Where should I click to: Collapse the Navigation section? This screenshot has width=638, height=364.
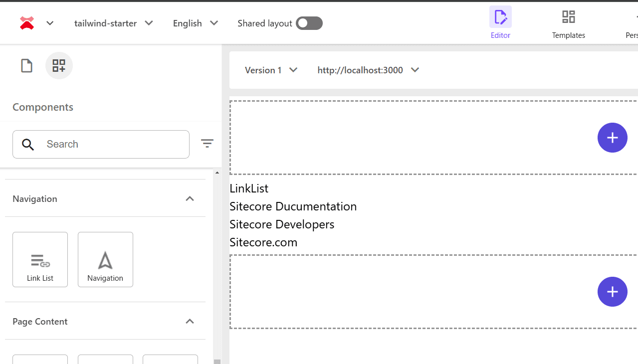[190, 199]
